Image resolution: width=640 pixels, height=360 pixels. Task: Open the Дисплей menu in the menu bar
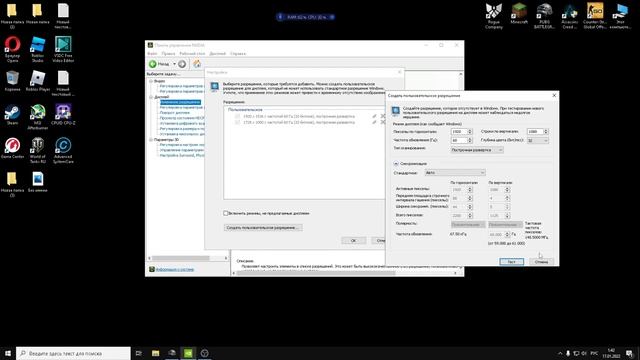[x=218, y=53]
